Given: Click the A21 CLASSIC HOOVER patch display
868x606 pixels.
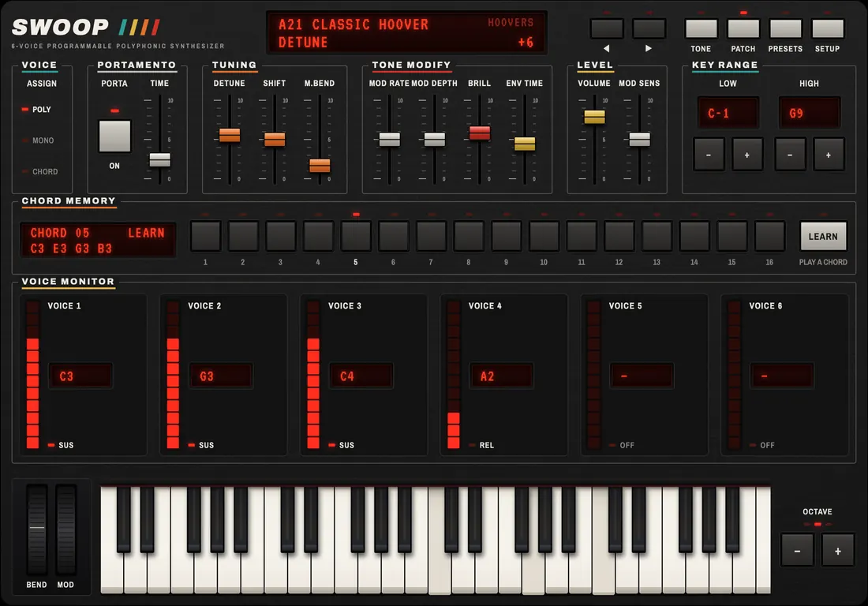Looking at the screenshot, I should (x=407, y=32).
